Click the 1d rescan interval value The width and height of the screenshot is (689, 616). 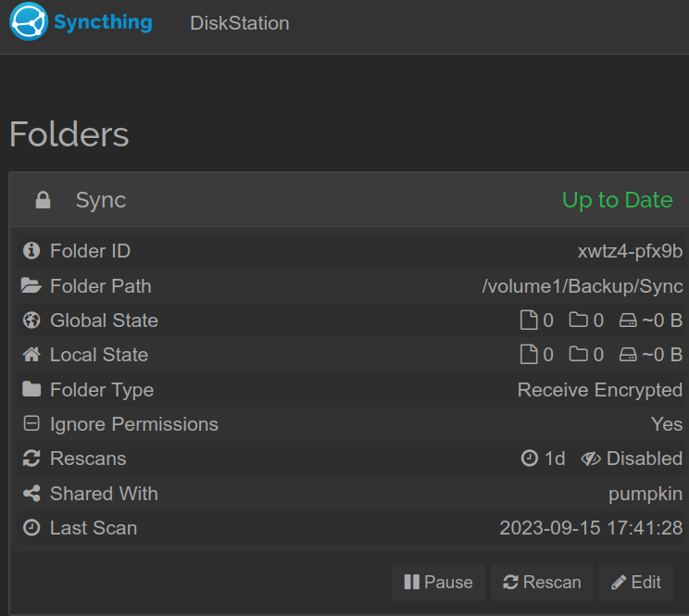pos(555,459)
